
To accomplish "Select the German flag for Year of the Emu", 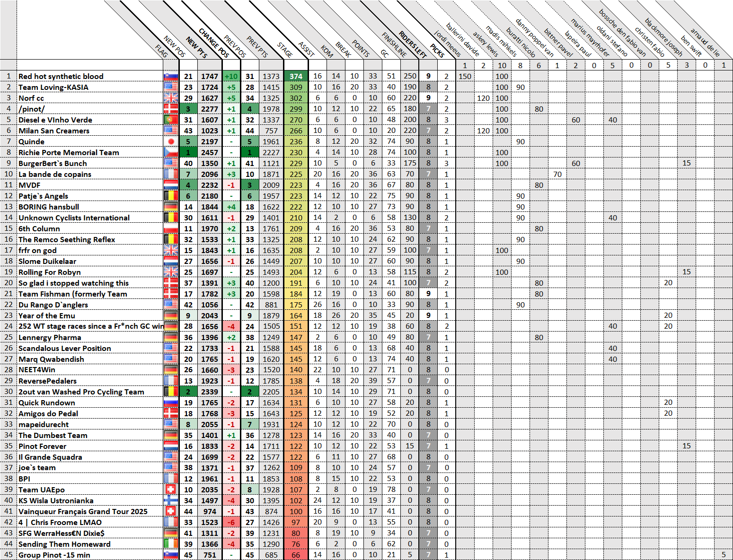I will coord(171,315).
